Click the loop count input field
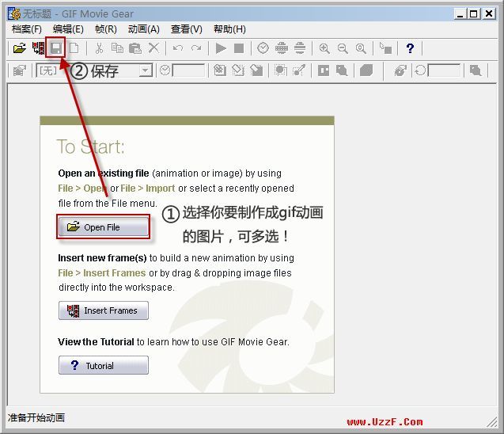The image size is (504, 434). pyautogui.click(x=444, y=70)
